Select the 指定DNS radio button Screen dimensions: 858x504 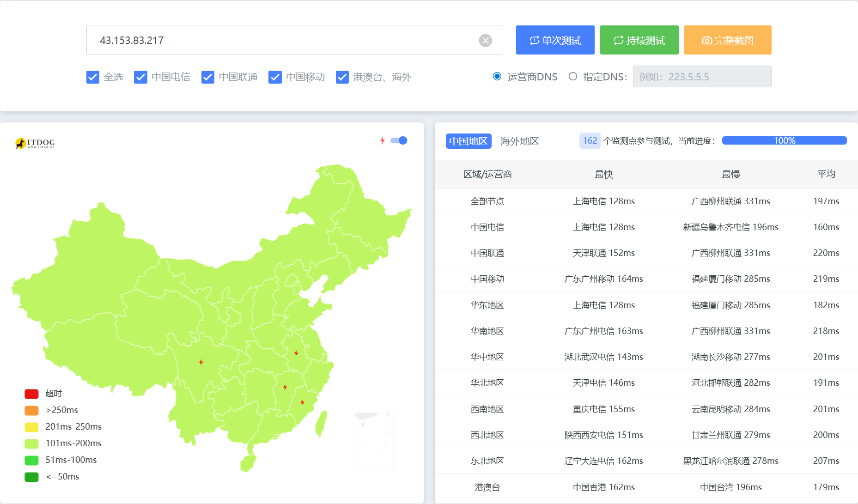point(573,76)
